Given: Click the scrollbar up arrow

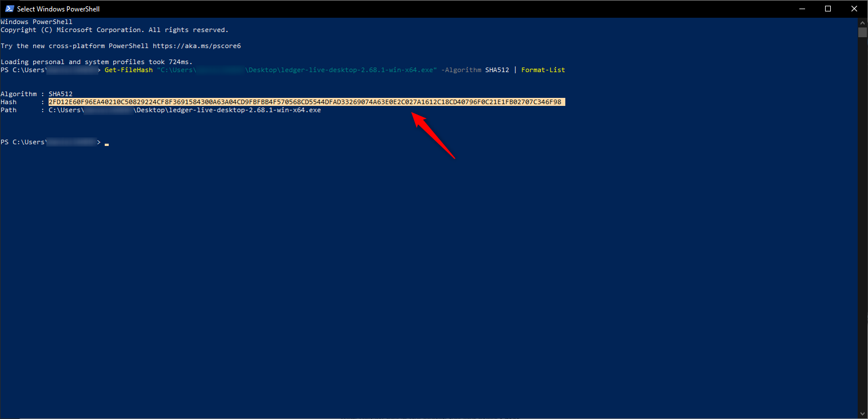Looking at the screenshot, I should 862,22.
